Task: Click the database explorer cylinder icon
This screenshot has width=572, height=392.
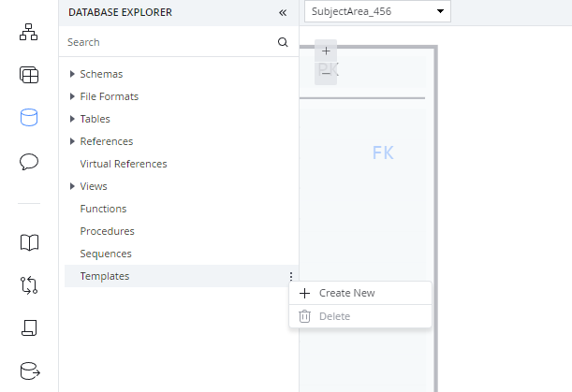Action: [29, 118]
